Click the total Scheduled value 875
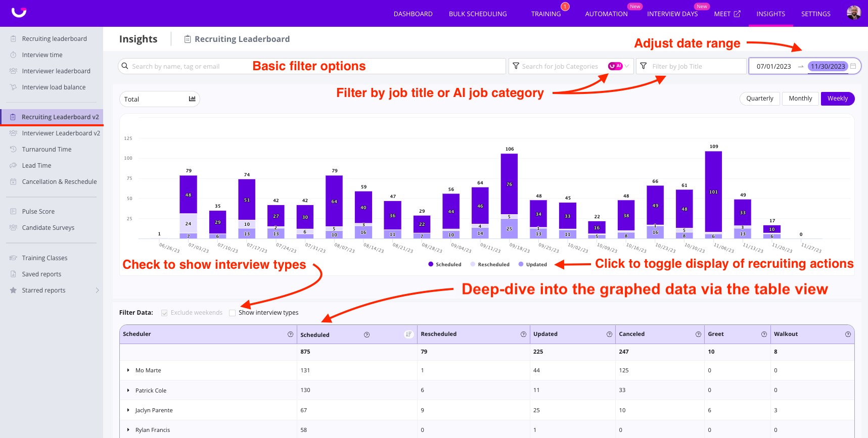This screenshot has width=868, height=438. click(305, 352)
